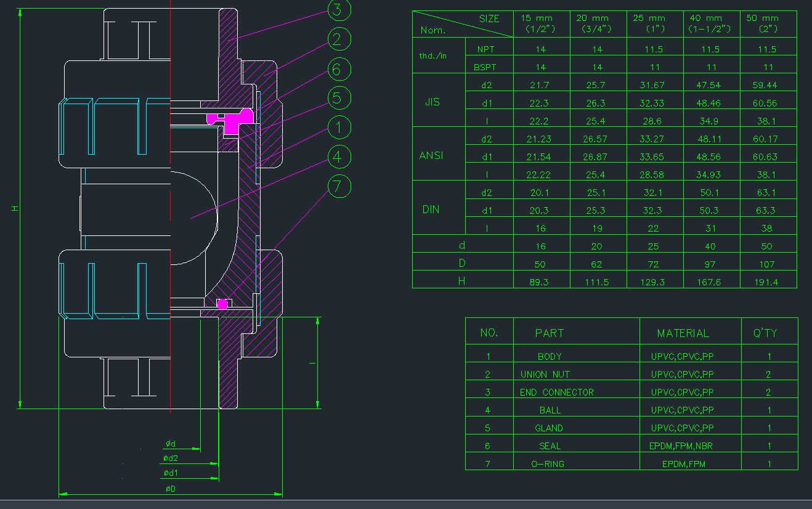Click the balloon callout numbered 3
812x509 pixels.
point(338,10)
